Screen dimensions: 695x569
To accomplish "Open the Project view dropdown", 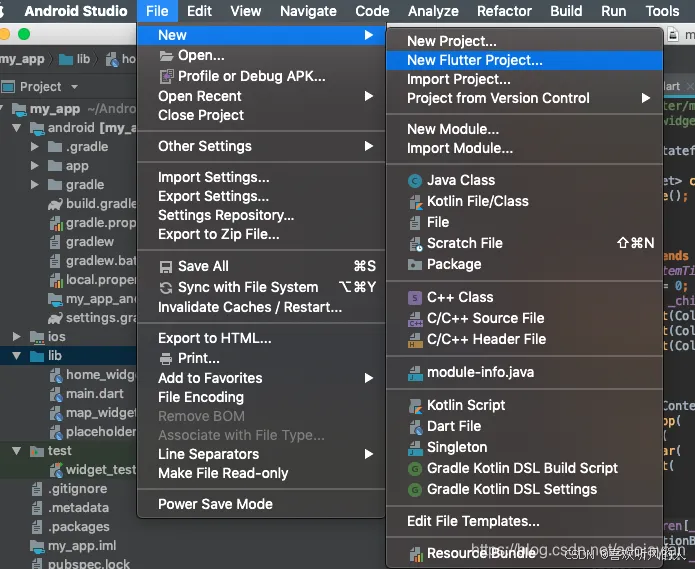I will [74, 86].
